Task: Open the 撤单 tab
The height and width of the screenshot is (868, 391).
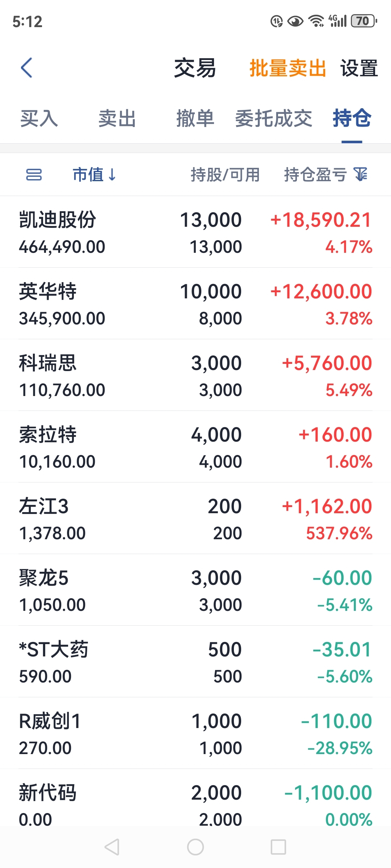Action: click(x=195, y=118)
